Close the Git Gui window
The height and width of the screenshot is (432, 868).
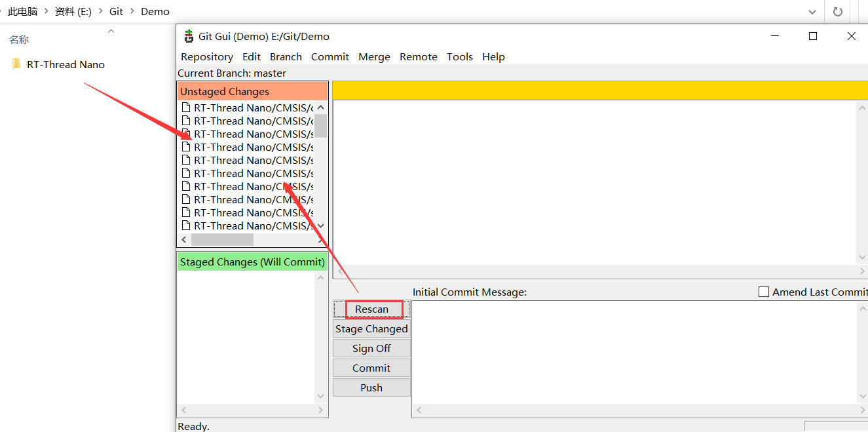(852, 36)
